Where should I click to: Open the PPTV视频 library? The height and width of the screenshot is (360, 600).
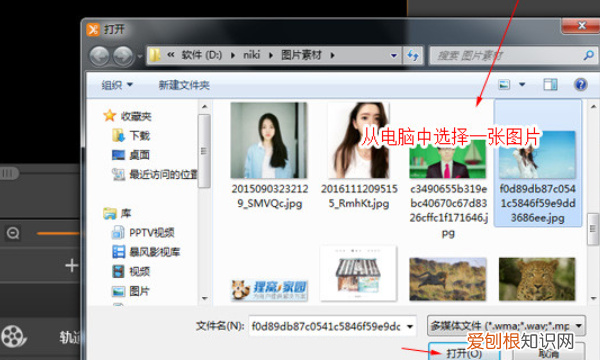pyautogui.click(x=143, y=232)
